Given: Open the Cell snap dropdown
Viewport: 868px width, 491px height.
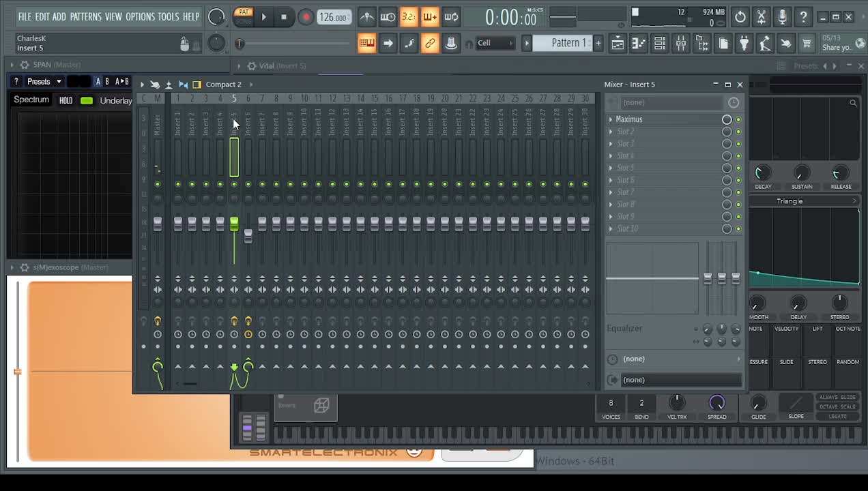Looking at the screenshot, I should [x=495, y=43].
